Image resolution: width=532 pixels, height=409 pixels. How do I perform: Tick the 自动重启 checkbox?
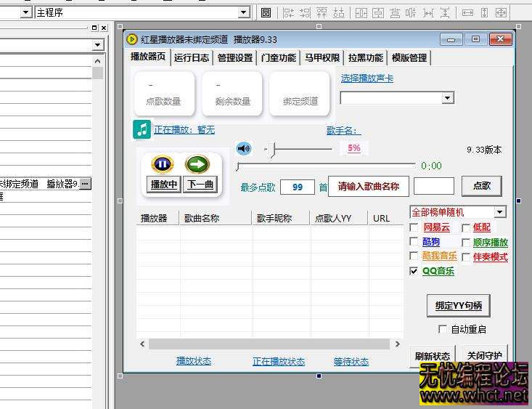click(x=443, y=329)
